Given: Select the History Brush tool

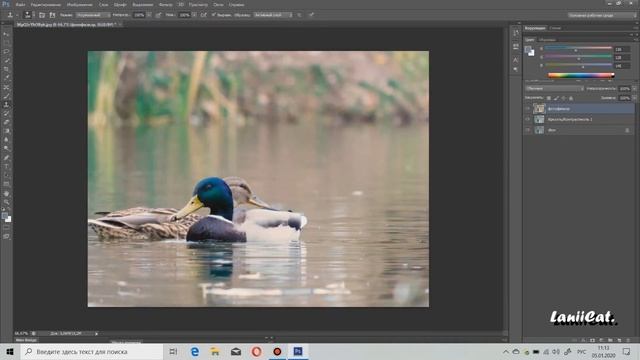Looking at the screenshot, I should (x=6, y=113).
